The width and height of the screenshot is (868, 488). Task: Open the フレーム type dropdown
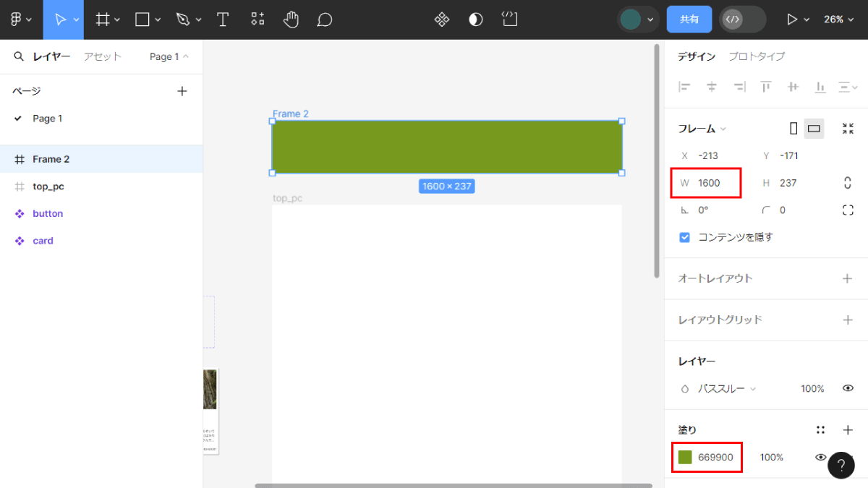pos(702,129)
